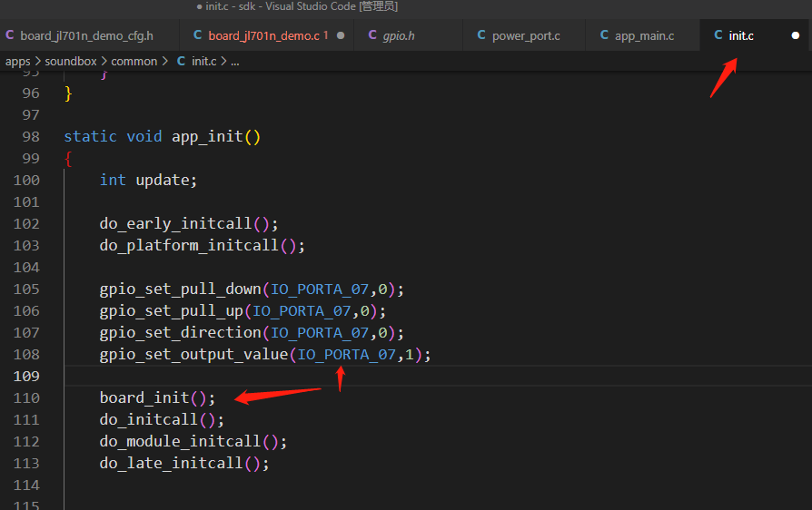Open soundbox breadcrumb segment

pyautogui.click(x=71, y=61)
